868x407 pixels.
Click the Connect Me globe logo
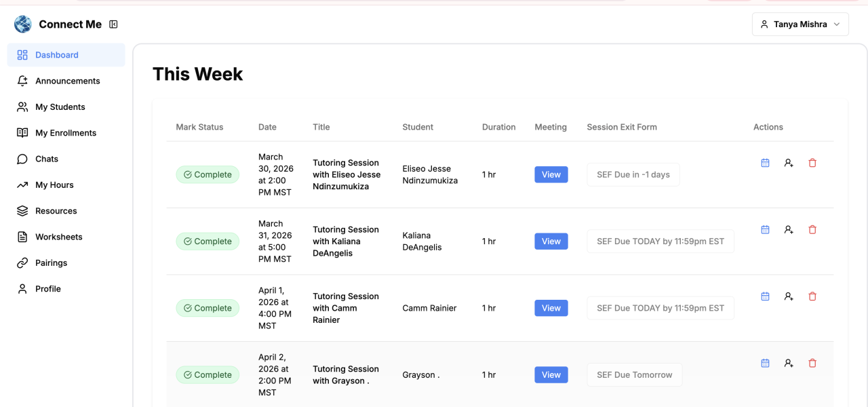coord(23,24)
